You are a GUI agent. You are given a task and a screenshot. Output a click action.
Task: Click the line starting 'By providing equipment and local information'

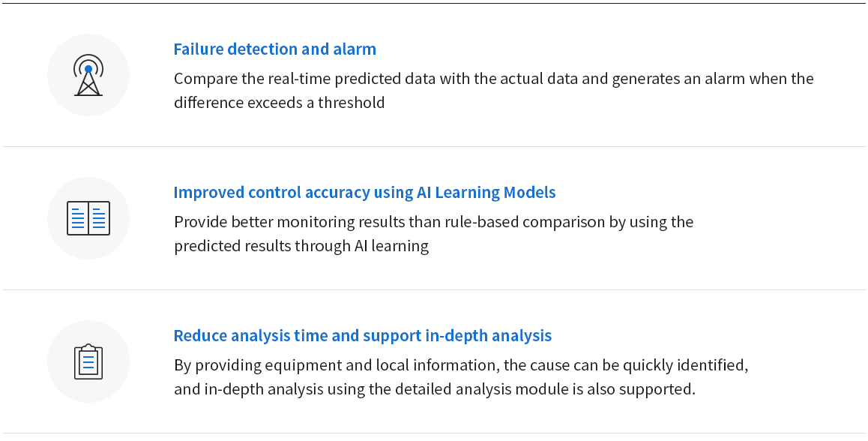click(x=461, y=365)
